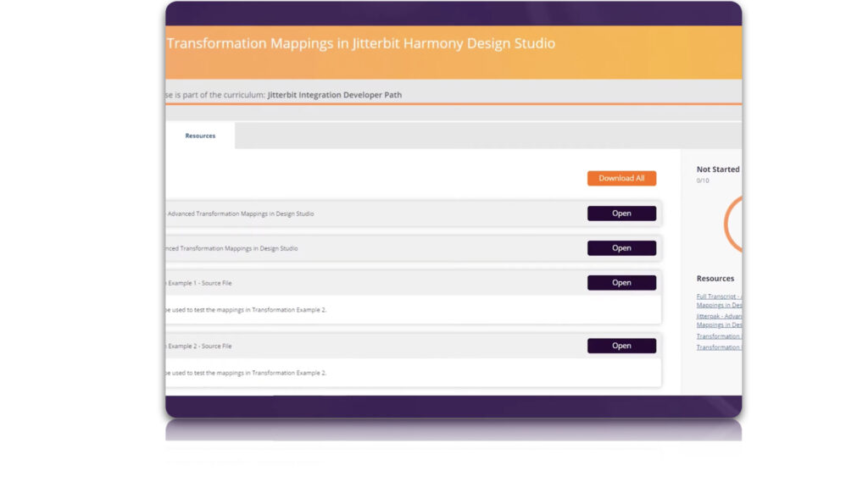Click the Transformation Mappings course title heading
The height and width of the screenshot is (488, 868).
[x=361, y=43]
